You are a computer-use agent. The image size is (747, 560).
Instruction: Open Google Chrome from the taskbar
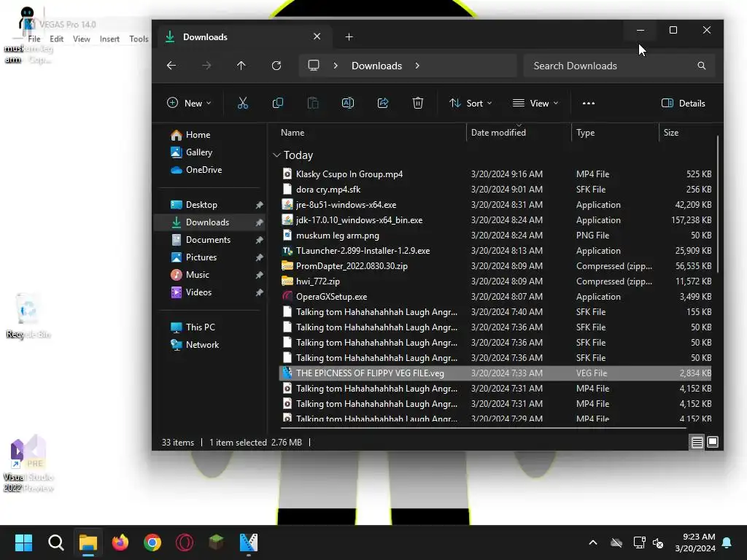point(152,542)
